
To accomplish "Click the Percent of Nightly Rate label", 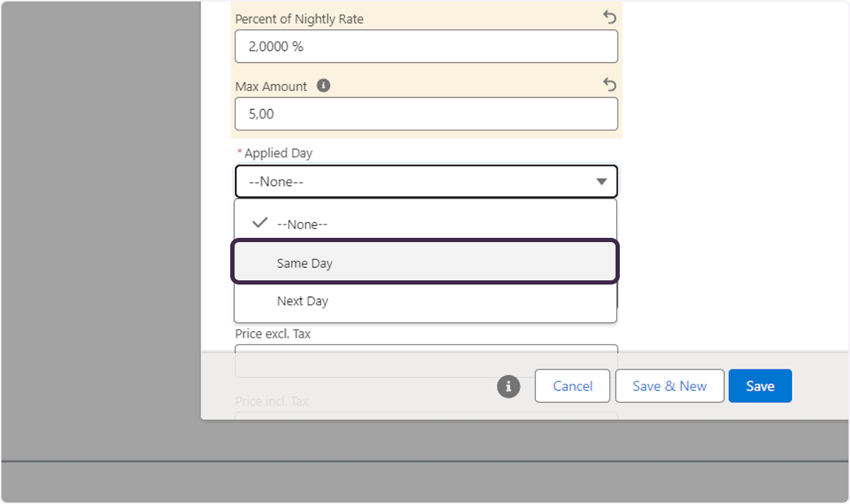I will pyautogui.click(x=299, y=19).
